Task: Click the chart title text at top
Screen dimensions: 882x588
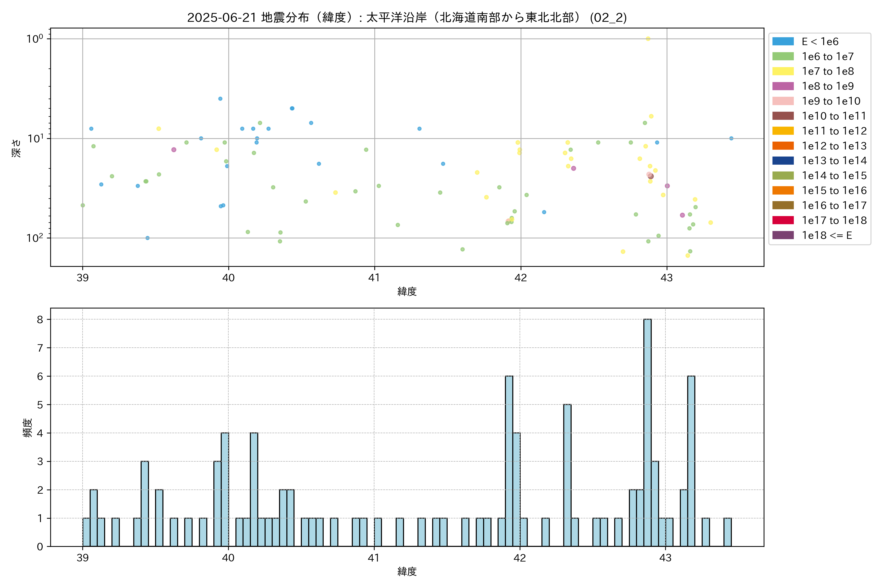Action: pyautogui.click(x=407, y=18)
